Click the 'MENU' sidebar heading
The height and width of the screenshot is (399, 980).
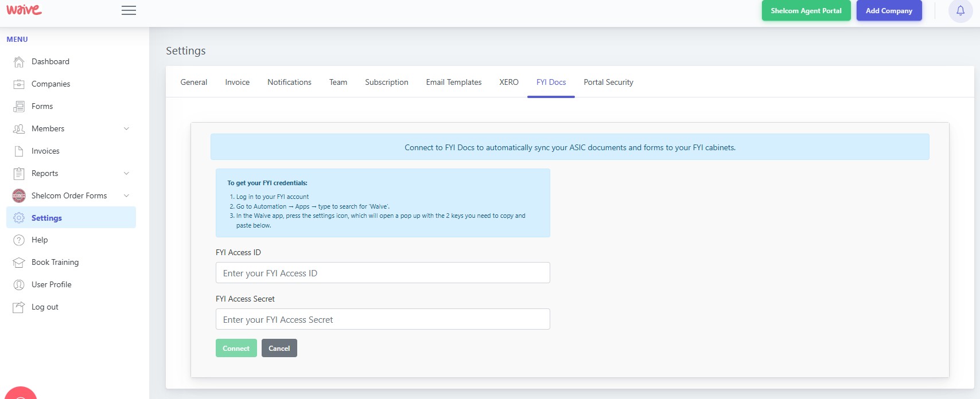click(x=17, y=40)
